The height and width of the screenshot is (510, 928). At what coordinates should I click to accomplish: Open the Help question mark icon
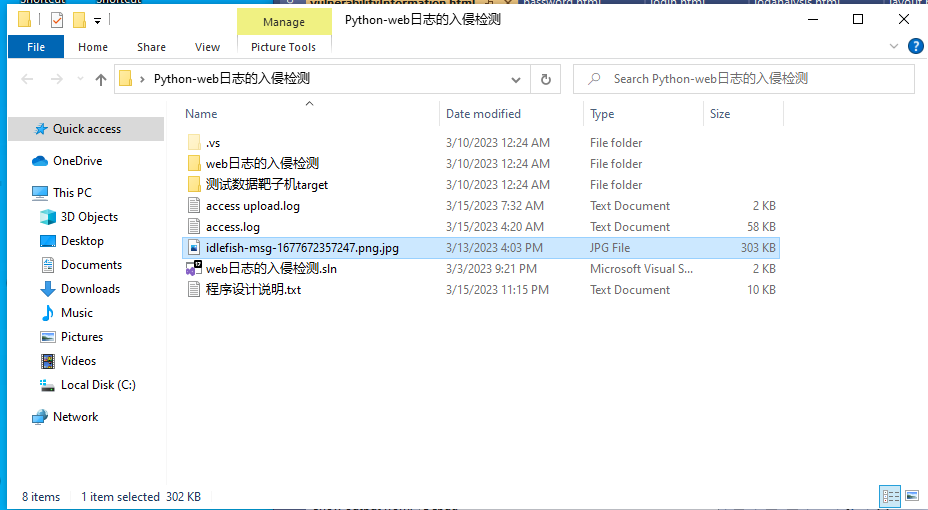click(x=916, y=46)
